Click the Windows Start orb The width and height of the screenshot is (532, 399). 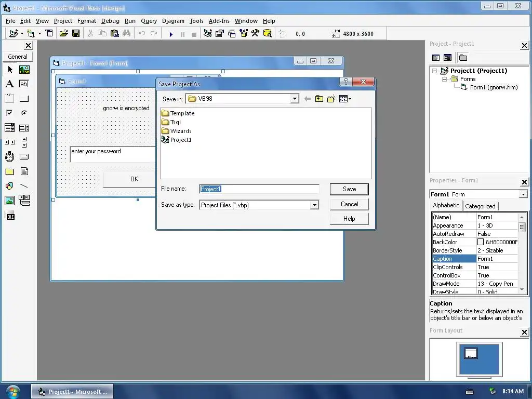click(12, 392)
